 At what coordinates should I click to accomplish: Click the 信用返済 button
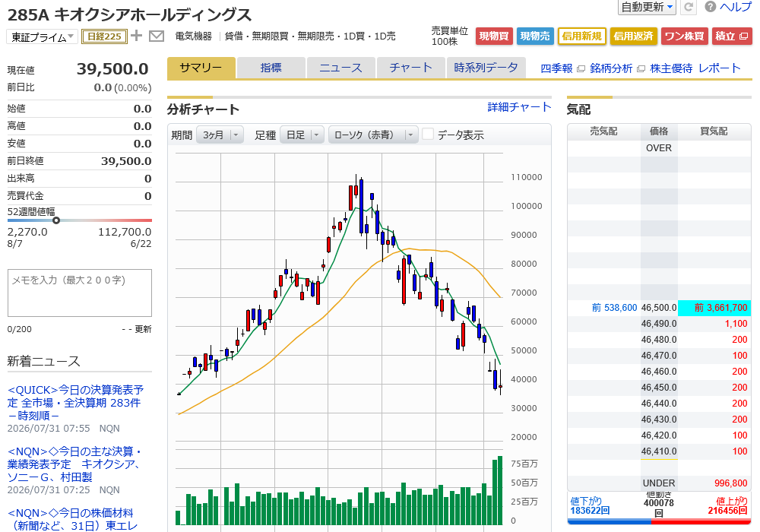click(634, 36)
